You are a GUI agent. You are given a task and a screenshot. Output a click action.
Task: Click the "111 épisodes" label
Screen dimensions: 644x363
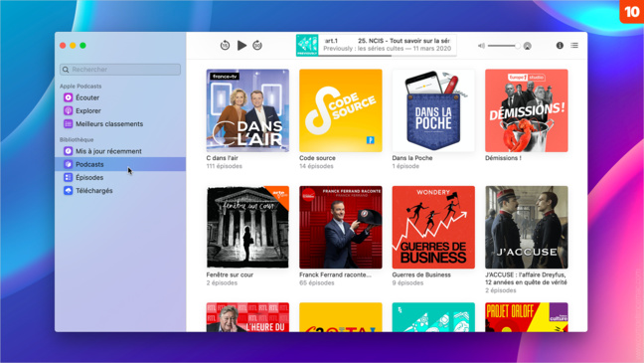225,166
